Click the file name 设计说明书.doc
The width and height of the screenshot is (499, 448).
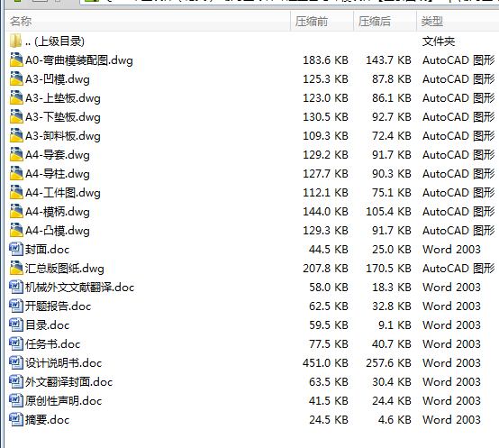coord(63,363)
